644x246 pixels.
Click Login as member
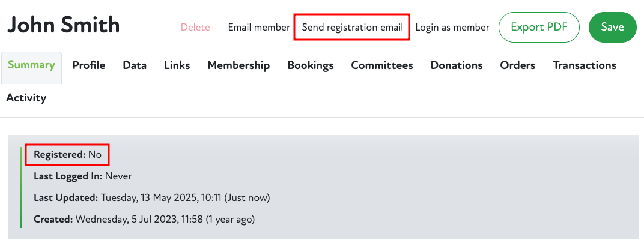click(x=452, y=28)
